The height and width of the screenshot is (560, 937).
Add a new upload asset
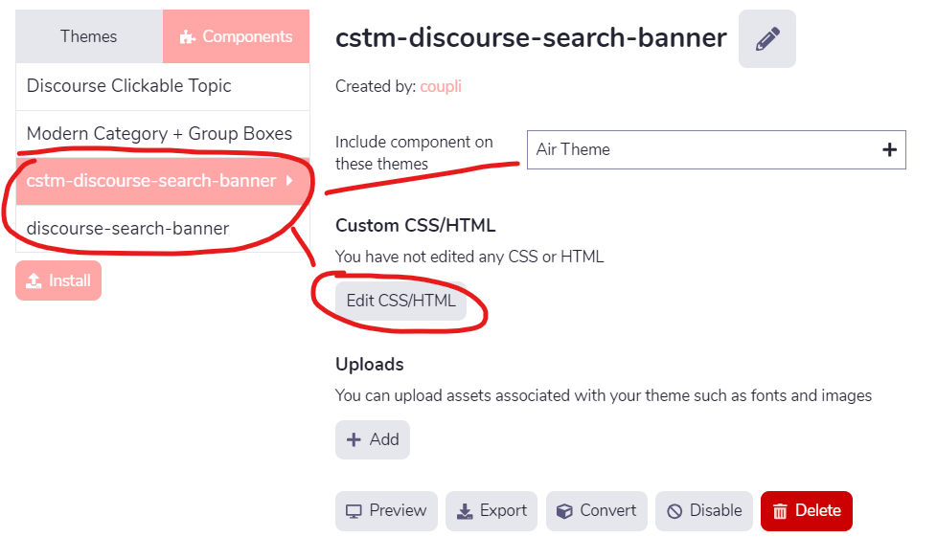click(373, 439)
